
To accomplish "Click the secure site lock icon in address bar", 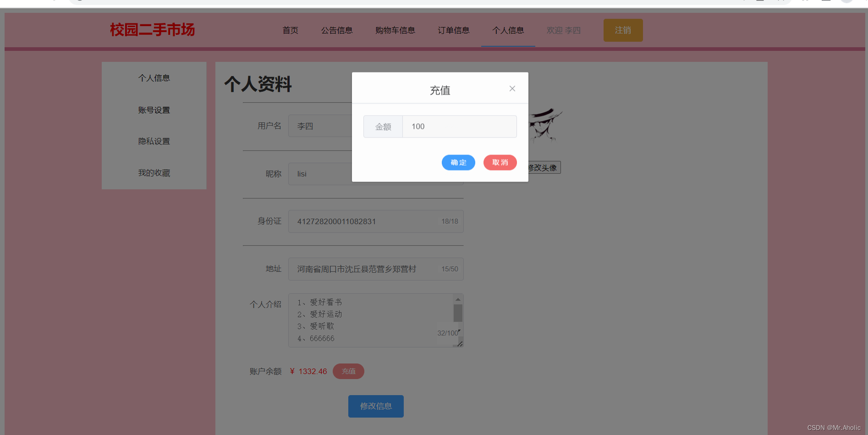I will pyautogui.click(x=79, y=1).
